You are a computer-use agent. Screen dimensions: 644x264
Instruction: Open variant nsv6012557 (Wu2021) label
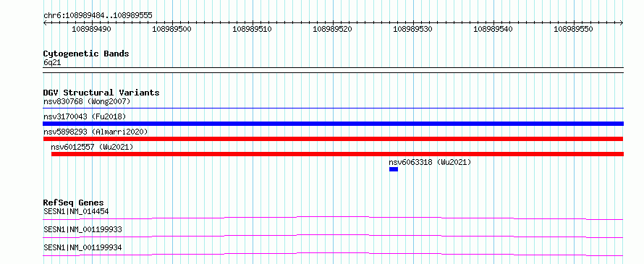92,147
